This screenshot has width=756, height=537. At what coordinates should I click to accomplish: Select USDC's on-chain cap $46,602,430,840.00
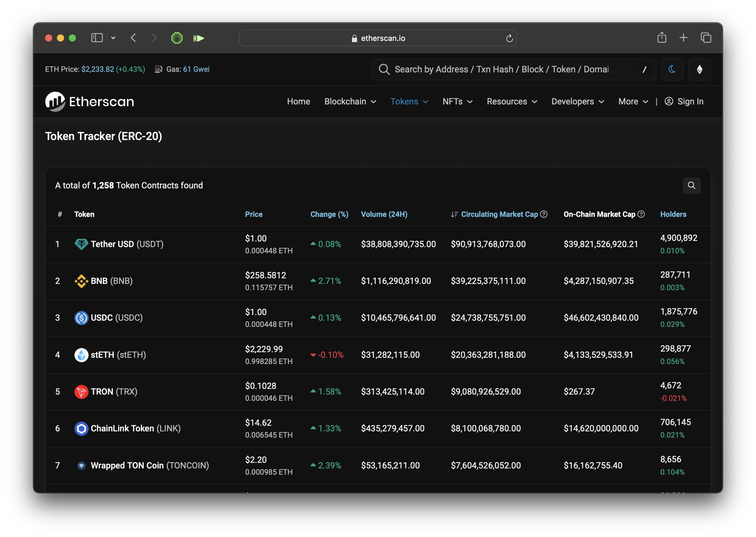[601, 318]
